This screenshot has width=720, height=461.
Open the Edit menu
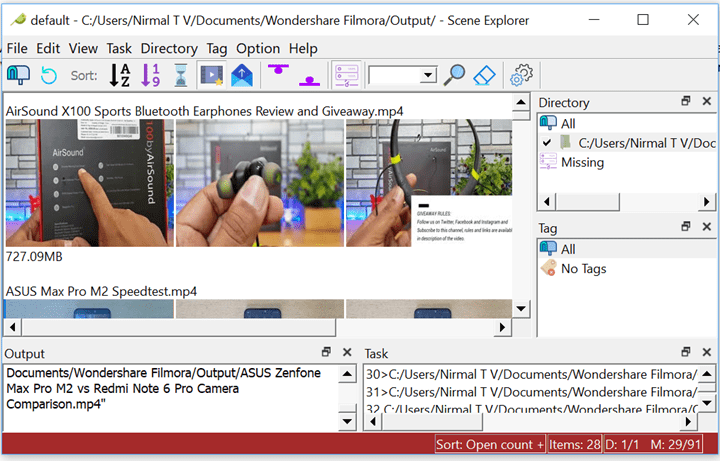[48, 48]
